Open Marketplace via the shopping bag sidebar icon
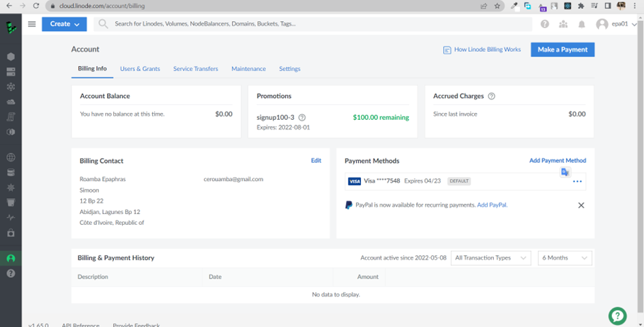This screenshot has height=327, width=644. 11,232
